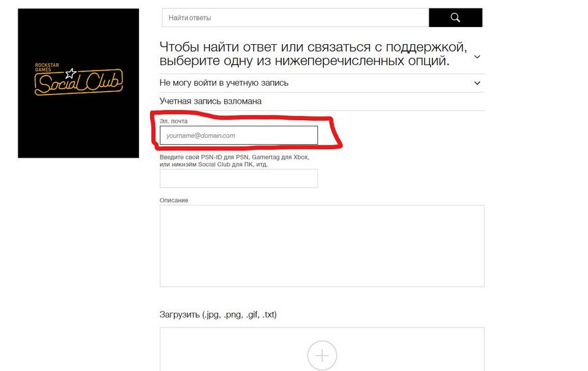The width and height of the screenshot is (588, 371).
Task: Click into the 'Описание' description textarea
Action: point(322,246)
